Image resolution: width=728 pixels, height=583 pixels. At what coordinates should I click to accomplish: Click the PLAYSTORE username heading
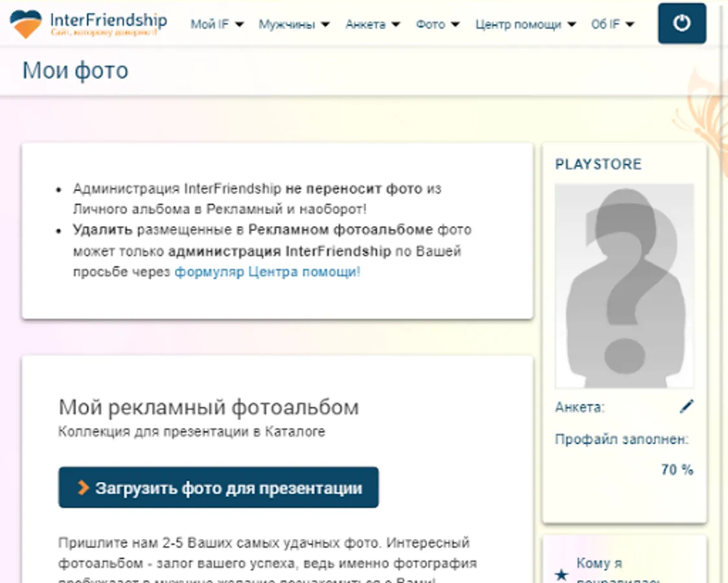(x=598, y=164)
